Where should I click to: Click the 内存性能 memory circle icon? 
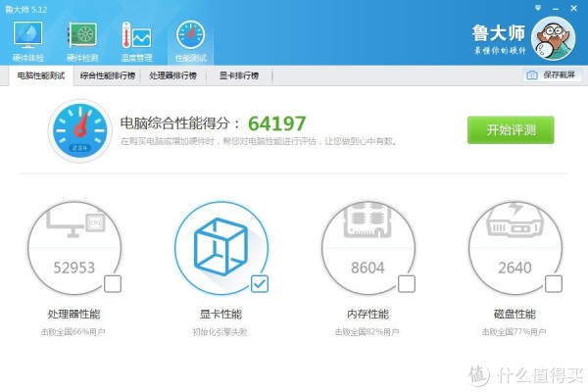click(x=368, y=248)
